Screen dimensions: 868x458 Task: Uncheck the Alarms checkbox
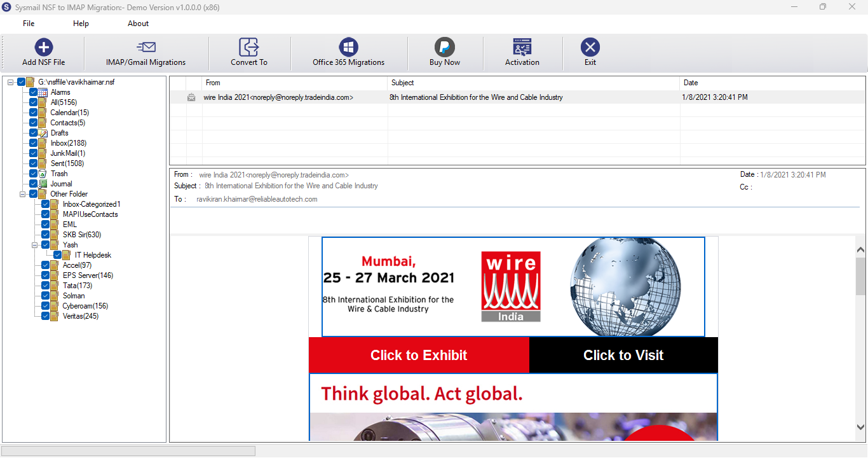pos(34,92)
